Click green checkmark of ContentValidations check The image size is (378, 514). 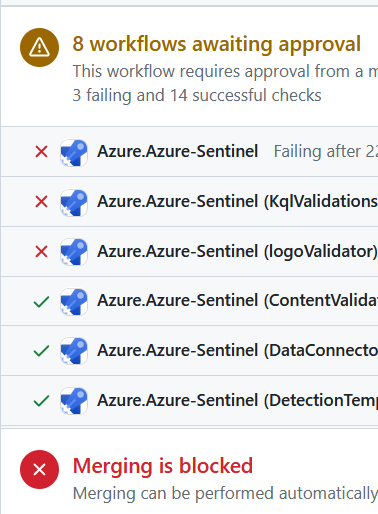pyautogui.click(x=41, y=302)
